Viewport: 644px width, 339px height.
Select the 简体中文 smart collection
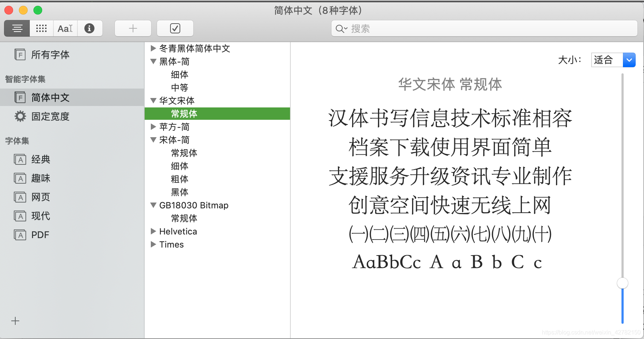tap(72, 97)
